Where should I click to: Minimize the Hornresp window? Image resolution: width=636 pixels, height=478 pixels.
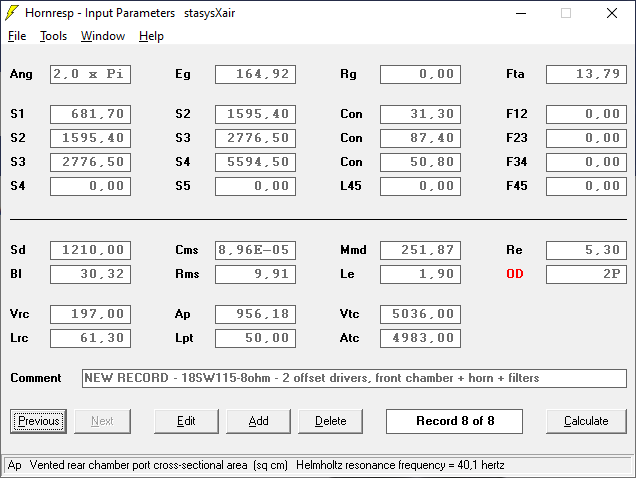(521, 13)
